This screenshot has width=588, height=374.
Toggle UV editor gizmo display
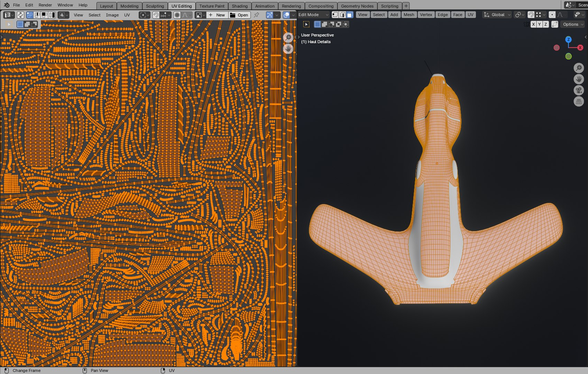[269, 15]
